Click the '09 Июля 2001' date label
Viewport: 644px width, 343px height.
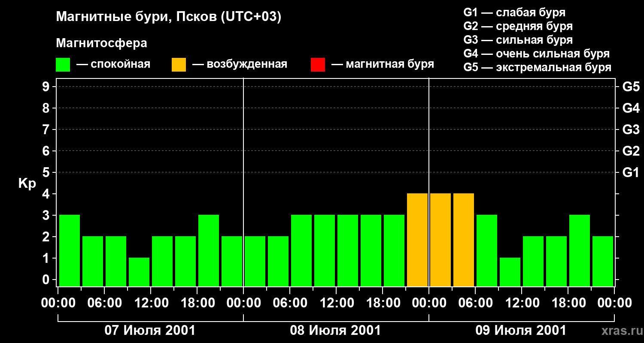click(521, 331)
